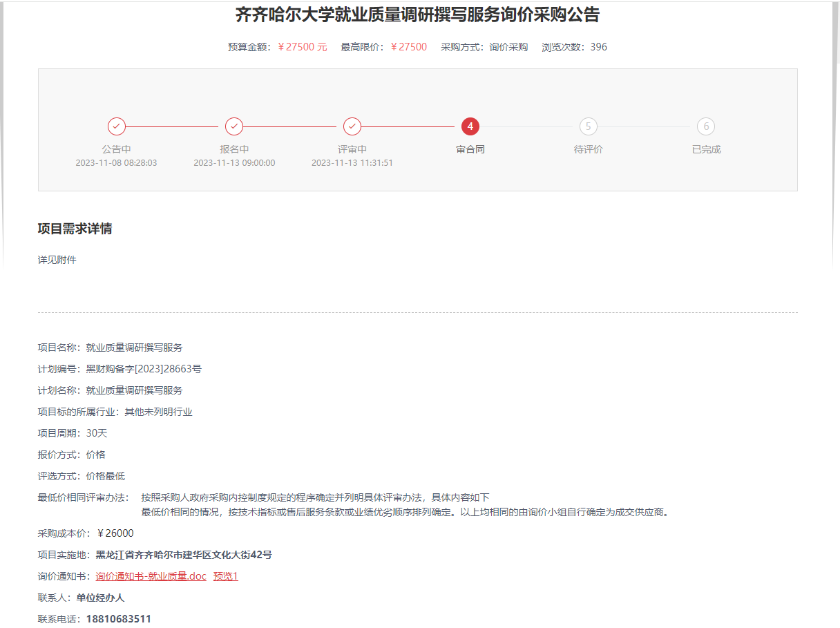Click the page title 齐齐哈尔大学就业质量调研撰写服务询价采购公告
840x628 pixels.
(x=417, y=15)
